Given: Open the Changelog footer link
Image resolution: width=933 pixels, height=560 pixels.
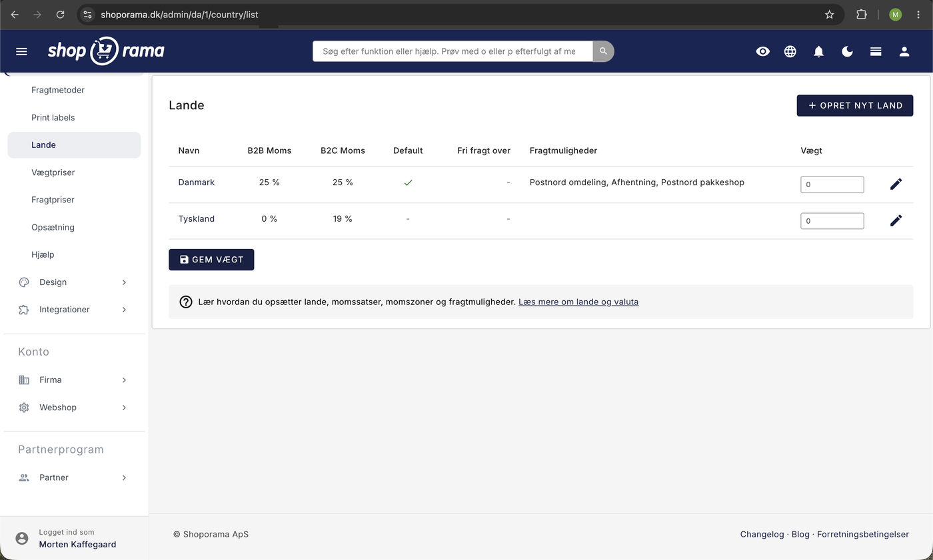Looking at the screenshot, I should click(x=762, y=534).
